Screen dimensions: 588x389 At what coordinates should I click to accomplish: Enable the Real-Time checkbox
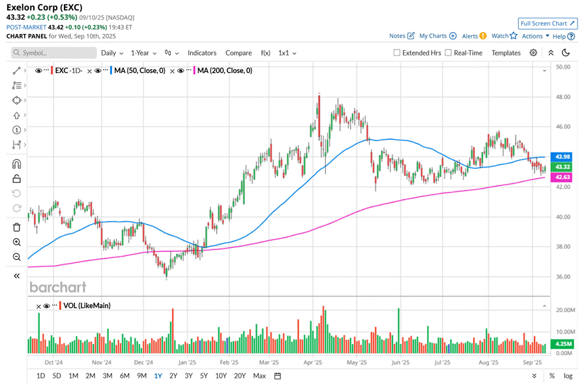click(x=448, y=53)
